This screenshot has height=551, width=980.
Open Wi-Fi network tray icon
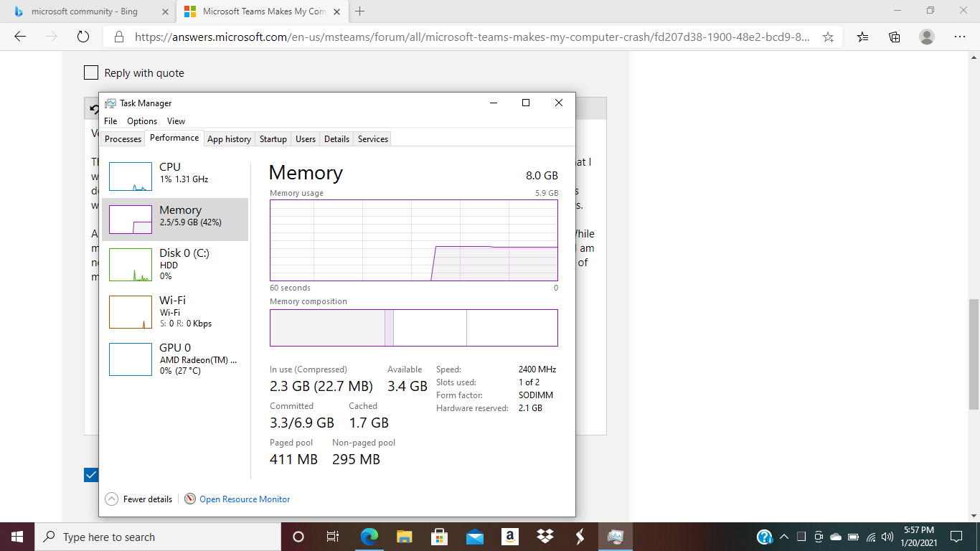(871, 537)
